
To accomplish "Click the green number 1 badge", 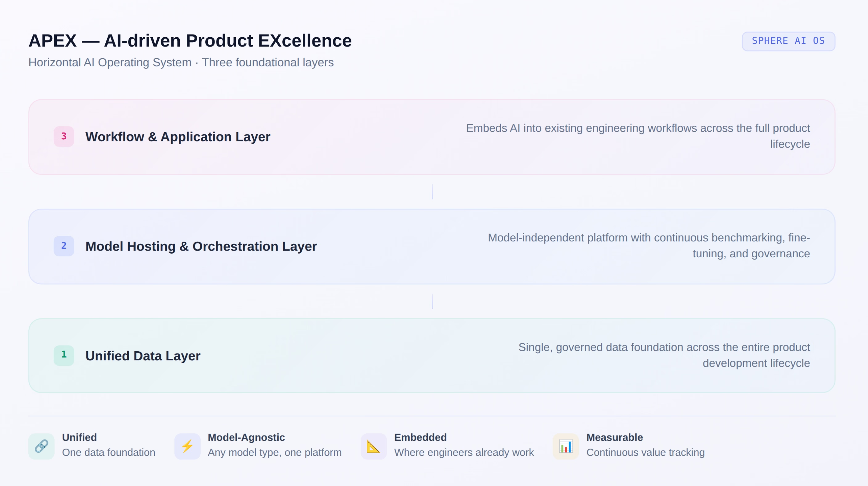I will (64, 355).
